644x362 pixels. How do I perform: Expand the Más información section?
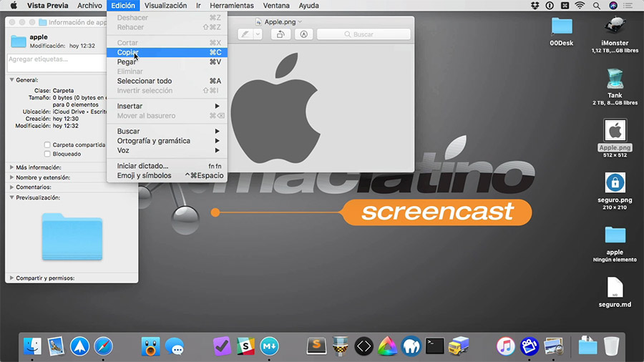click(x=11, y=167)
